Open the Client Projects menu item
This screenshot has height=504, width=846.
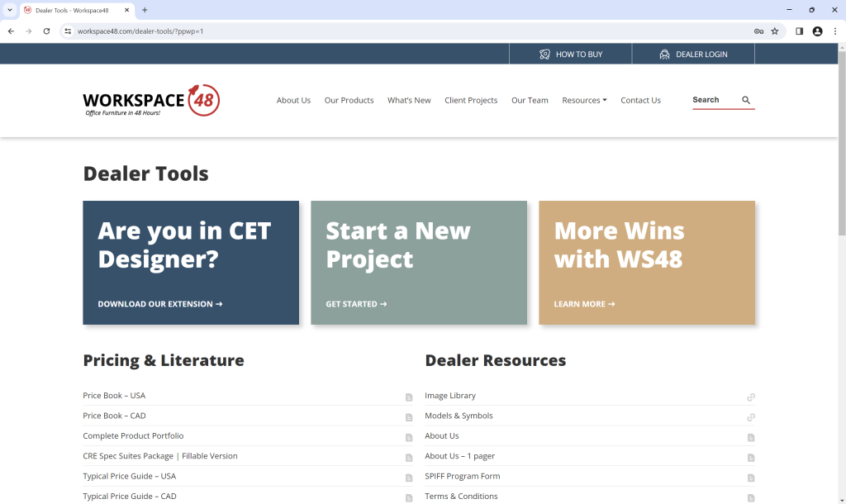pos(471,100)
